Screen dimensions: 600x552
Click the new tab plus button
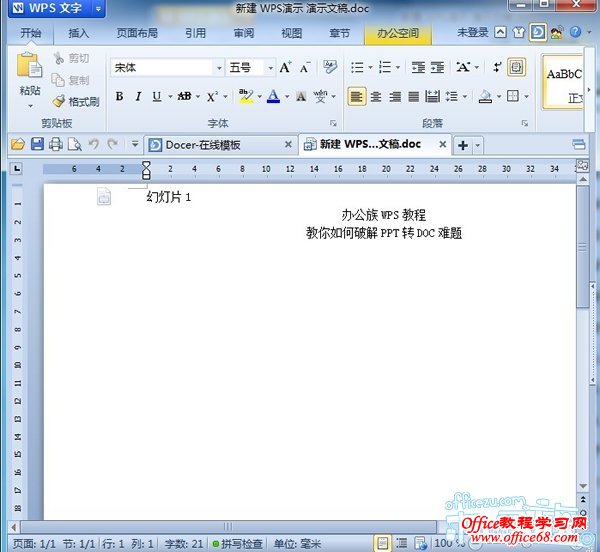click(x=462, y=145)
